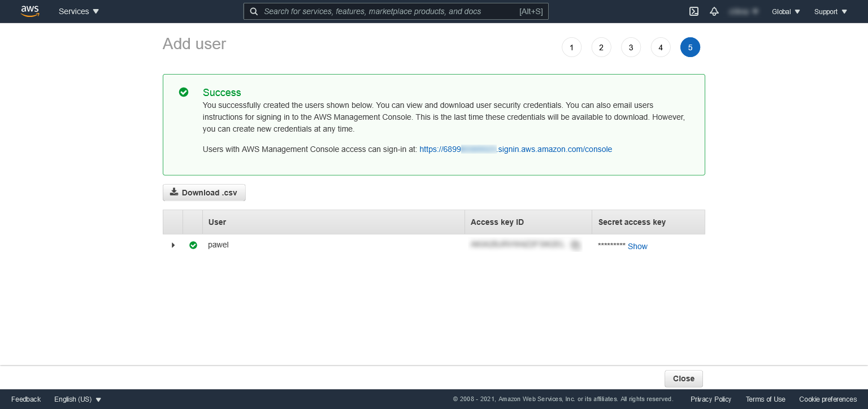
Task: Open Cookie preferences in footer
Action: coord(828,399)
